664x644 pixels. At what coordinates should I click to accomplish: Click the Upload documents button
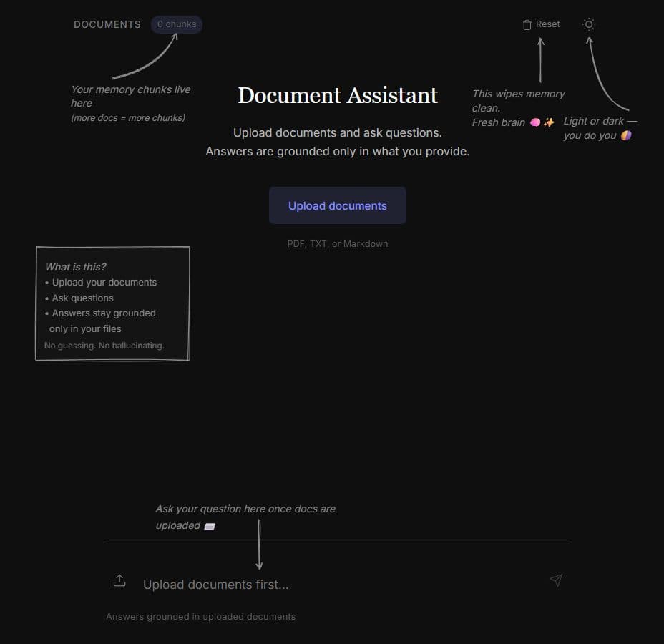[x=338, y=206]
